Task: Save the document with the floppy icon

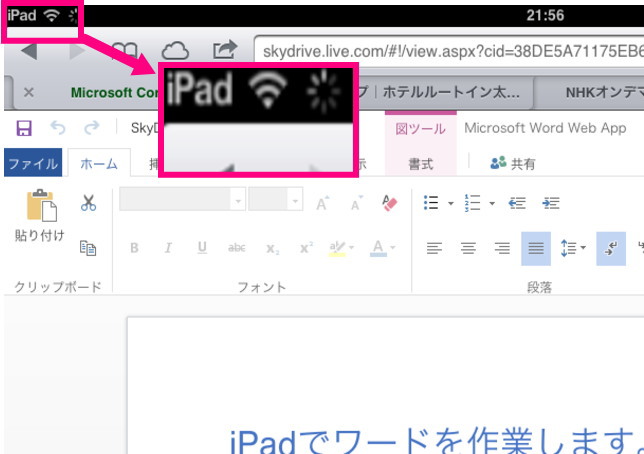Action: pos(24,128)
